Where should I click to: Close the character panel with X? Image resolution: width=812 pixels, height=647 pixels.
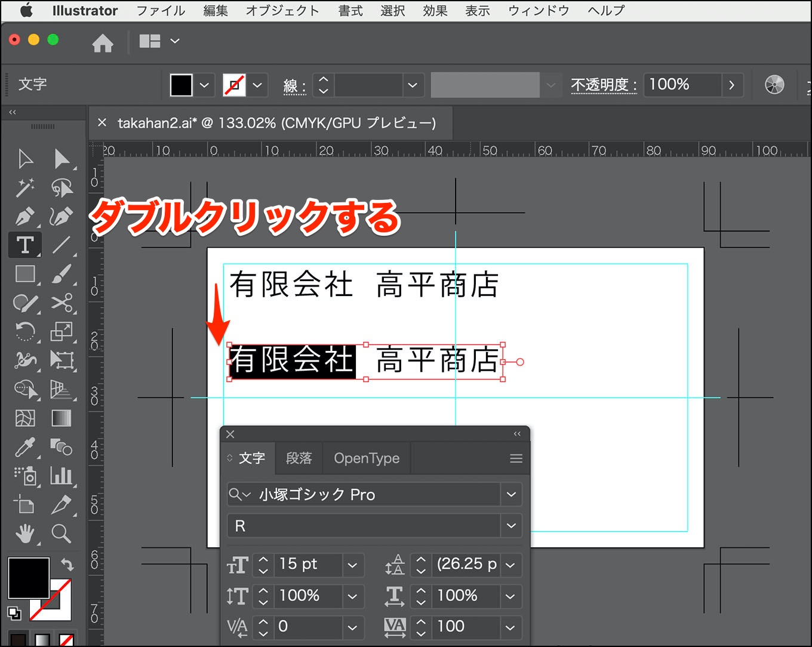[x=230, y=435]
